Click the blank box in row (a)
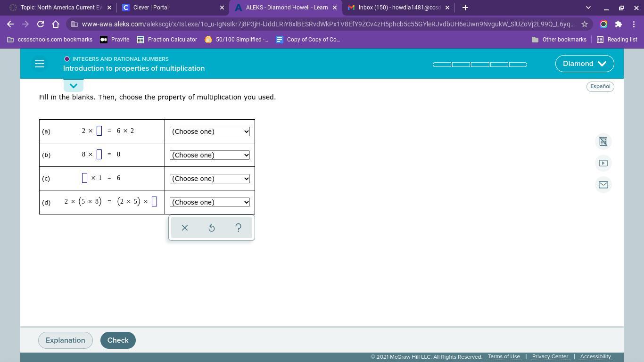644x362 pixels. (x=99, y=131)
